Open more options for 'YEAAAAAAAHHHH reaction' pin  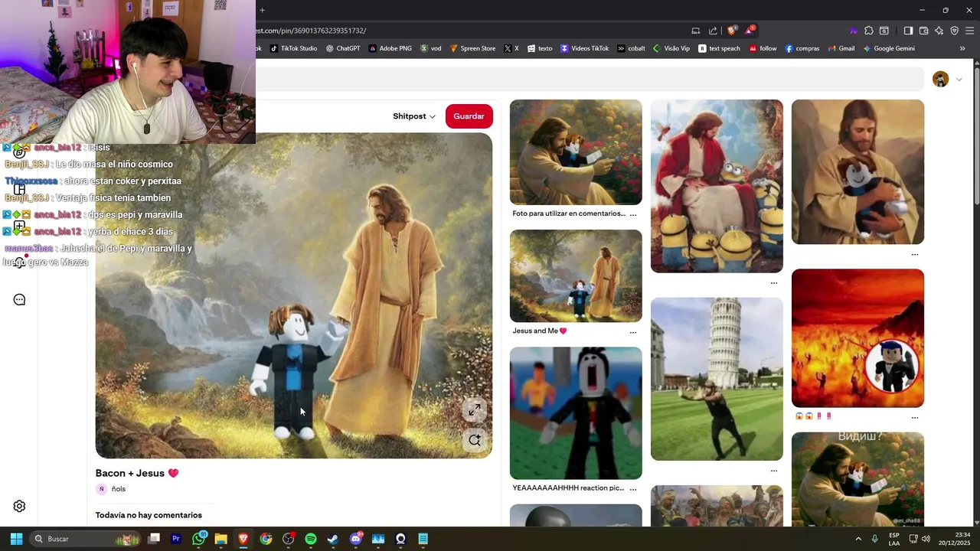(x=632, y=488)
